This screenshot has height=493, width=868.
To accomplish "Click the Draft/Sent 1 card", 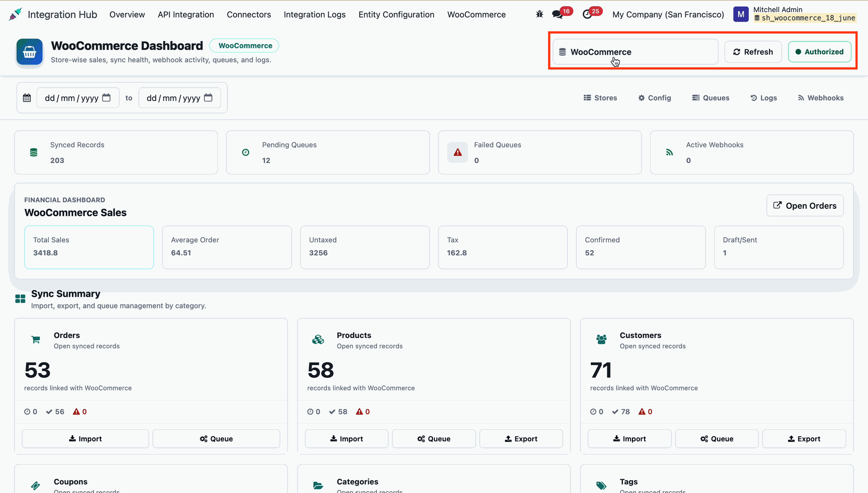I will click(x=778, y=247).
